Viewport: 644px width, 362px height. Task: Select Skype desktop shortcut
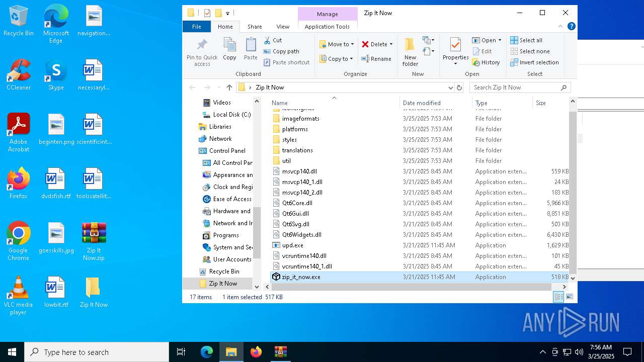click(56, 75)
